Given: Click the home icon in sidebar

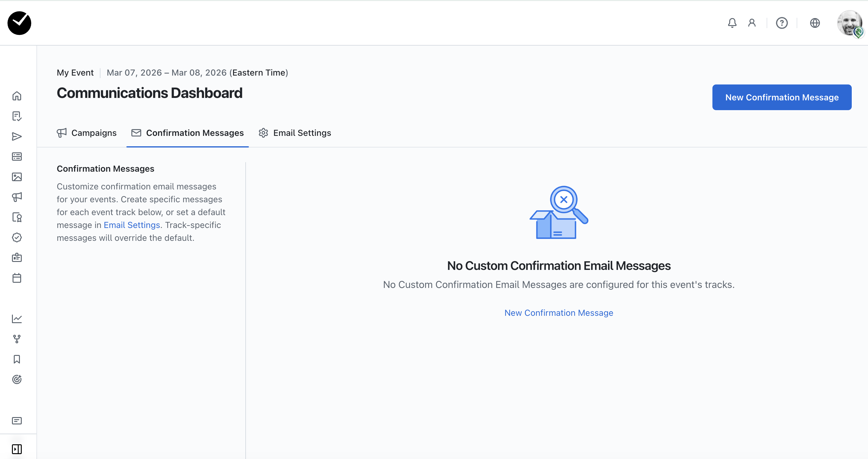Looking at the screenshot, I should point(17,96).
